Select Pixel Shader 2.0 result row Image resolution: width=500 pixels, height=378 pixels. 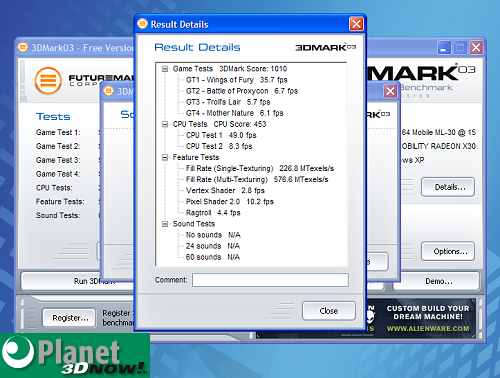230,202
